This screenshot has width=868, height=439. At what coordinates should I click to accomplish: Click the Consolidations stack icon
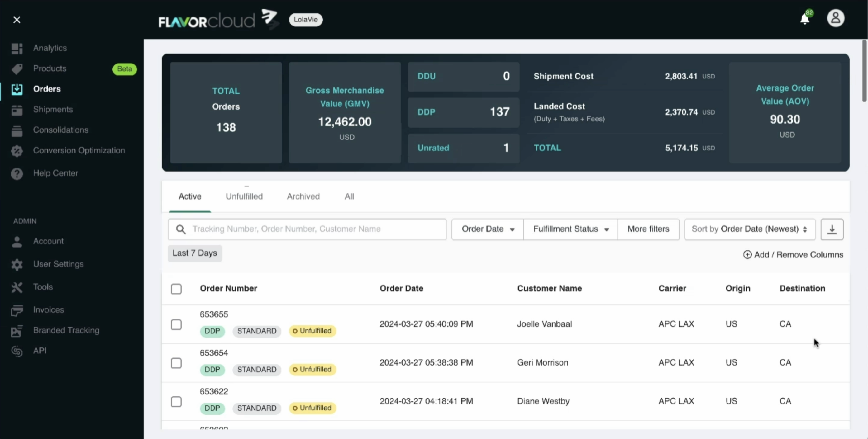(x=17, y=131)
